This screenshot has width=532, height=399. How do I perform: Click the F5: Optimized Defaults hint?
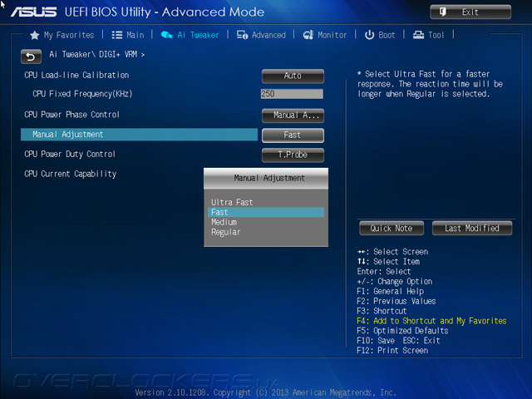[x=402, y=331]
